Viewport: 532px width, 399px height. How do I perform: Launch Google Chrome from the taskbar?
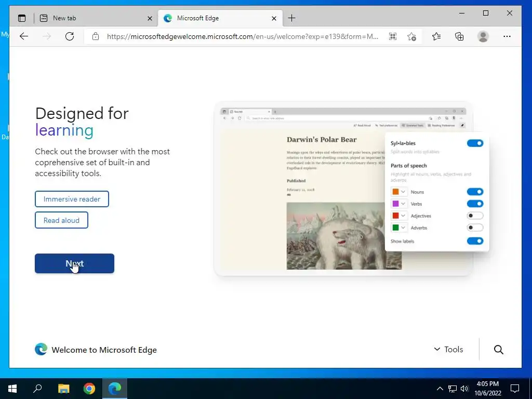[x=89, y=389]
